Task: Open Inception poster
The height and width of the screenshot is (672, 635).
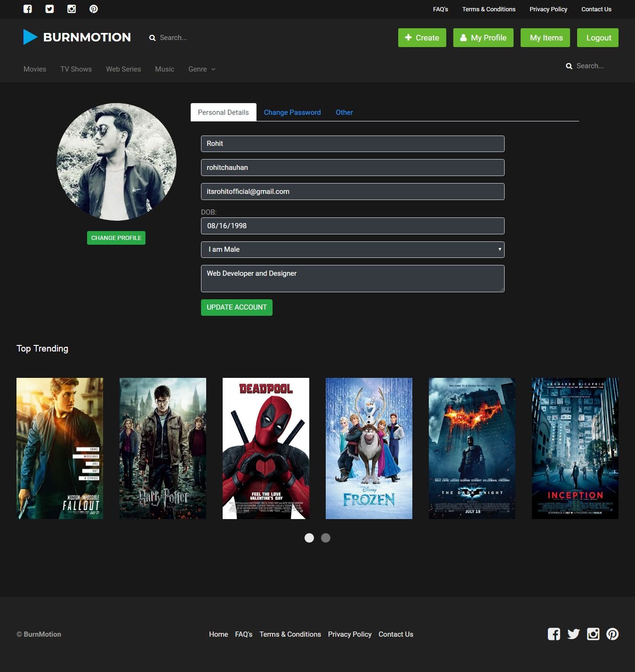Action: pos(575,448)
